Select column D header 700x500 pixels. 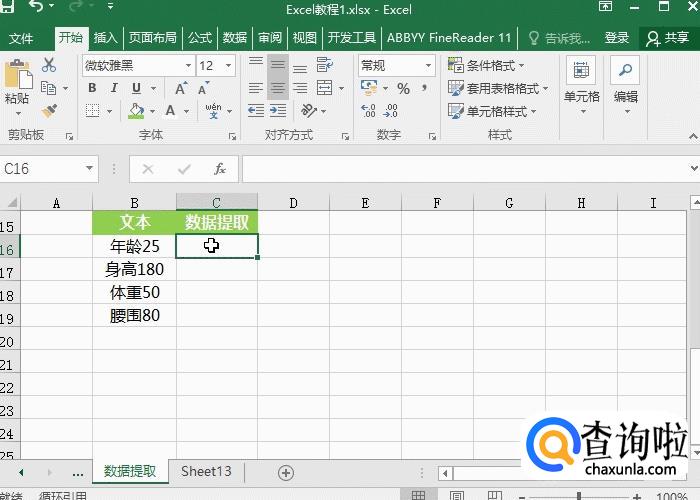point(293,203)
